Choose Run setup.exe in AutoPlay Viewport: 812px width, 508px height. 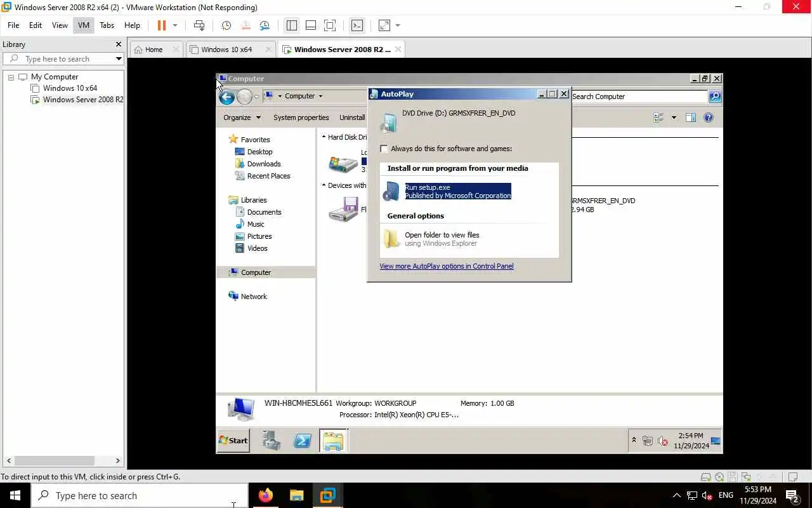457,191
